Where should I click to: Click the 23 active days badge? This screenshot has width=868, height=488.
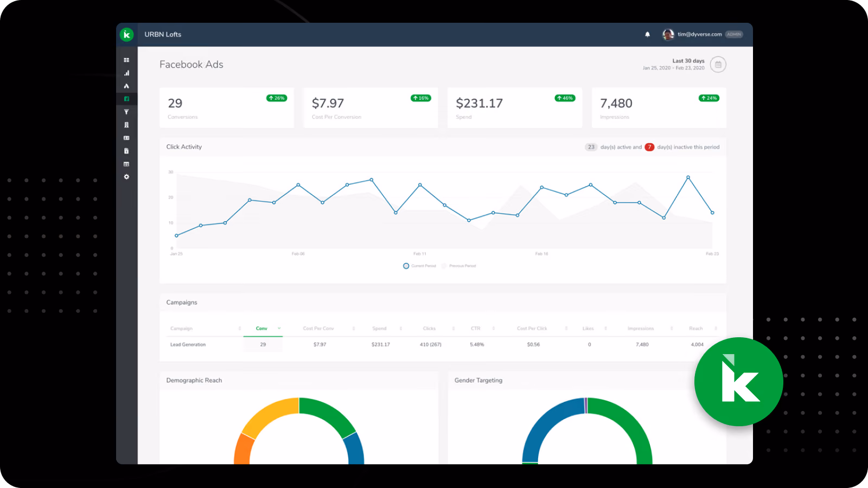pos(591,147)
